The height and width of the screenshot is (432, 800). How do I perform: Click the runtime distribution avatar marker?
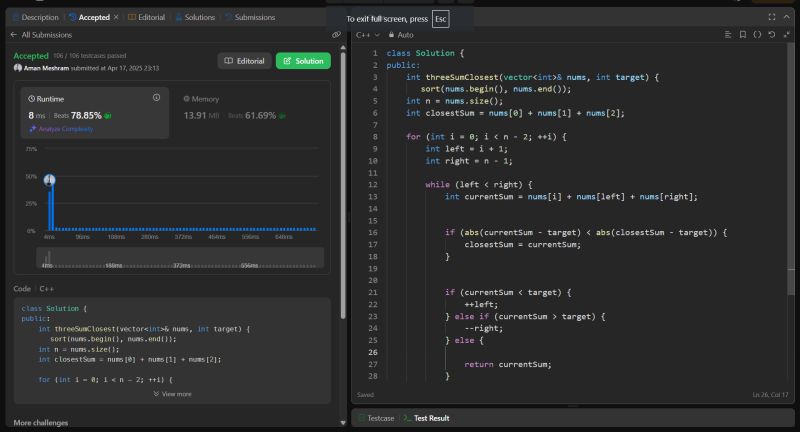click(x=49, y=180)
